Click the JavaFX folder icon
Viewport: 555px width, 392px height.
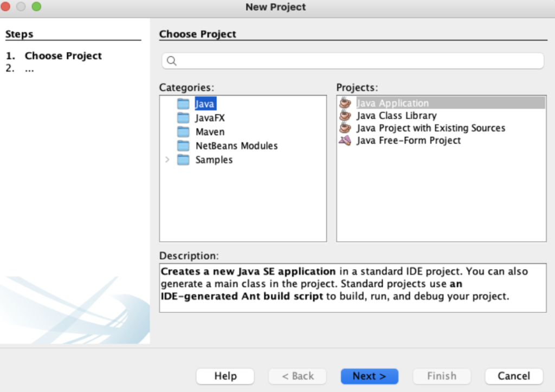tap(183, 117)
